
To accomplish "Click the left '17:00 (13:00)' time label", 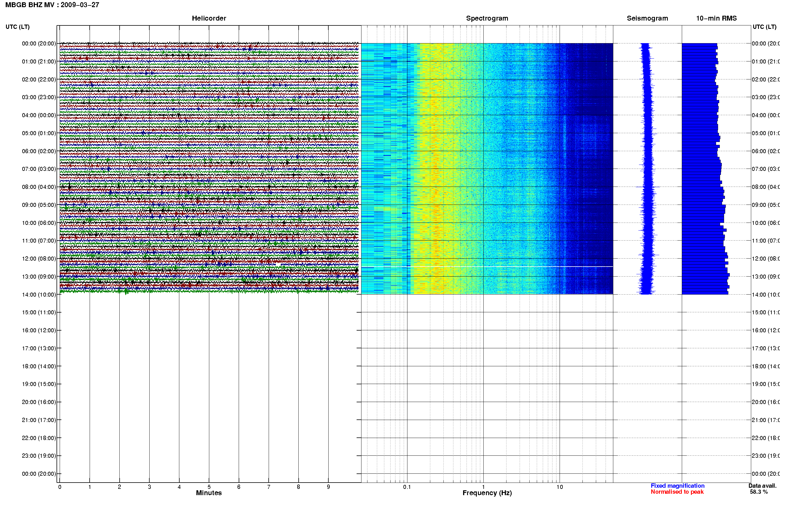I will tap(39, 348).
